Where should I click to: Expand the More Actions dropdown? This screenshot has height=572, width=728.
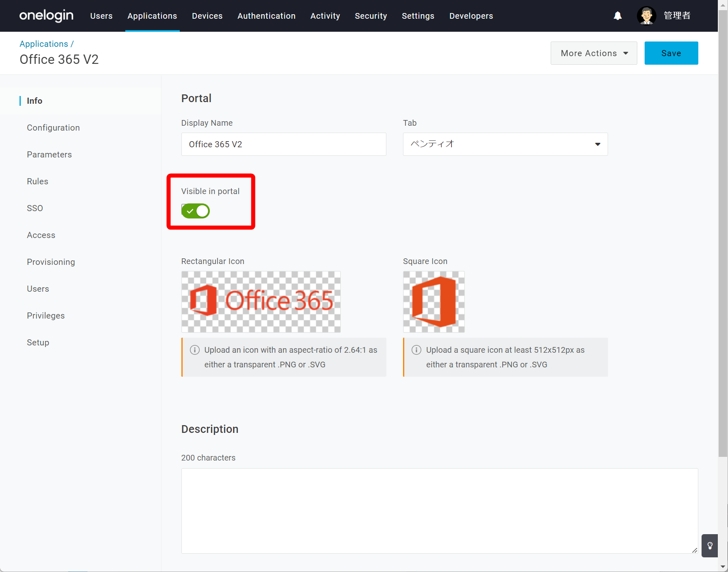pos(594,53)
